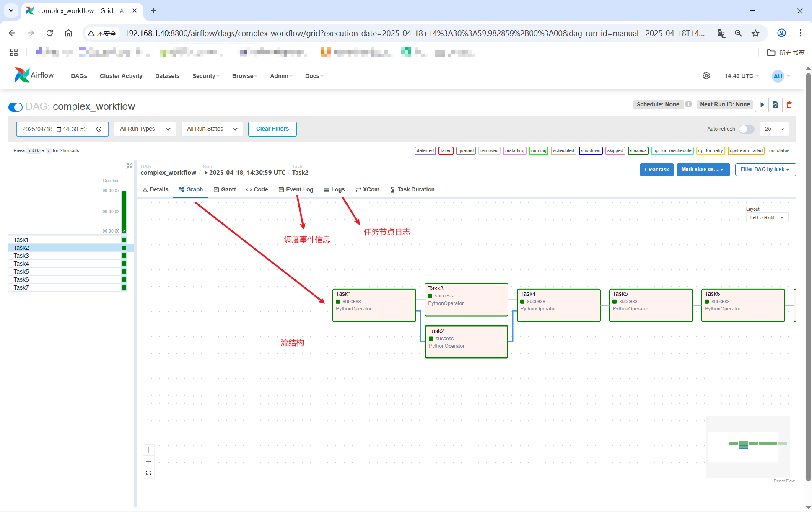Open the All Run States dropdown

(212, 129)
